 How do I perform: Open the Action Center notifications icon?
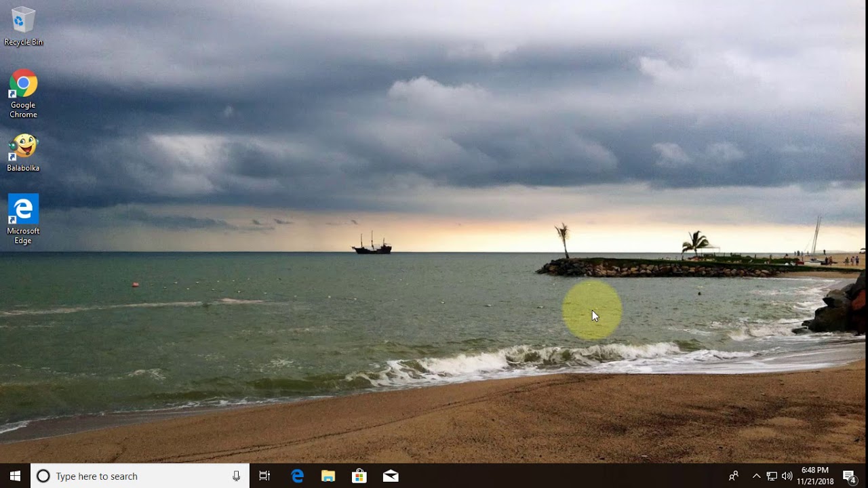(850, 476)
